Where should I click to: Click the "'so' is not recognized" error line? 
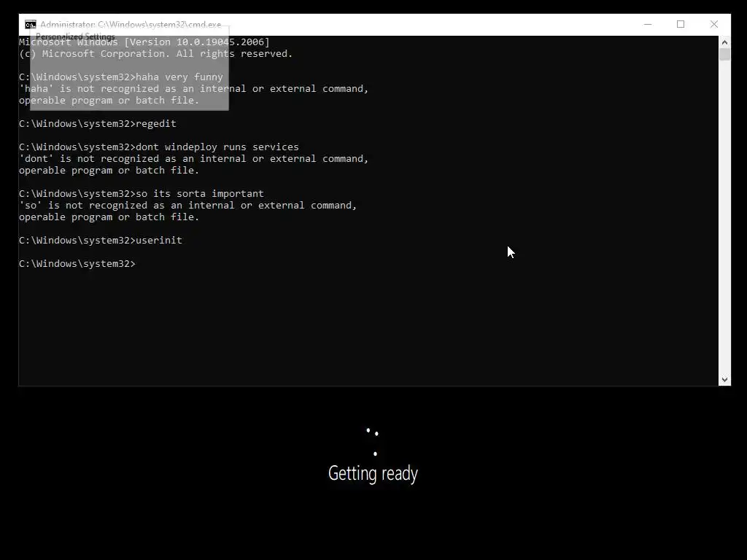[x=188, y=205]
